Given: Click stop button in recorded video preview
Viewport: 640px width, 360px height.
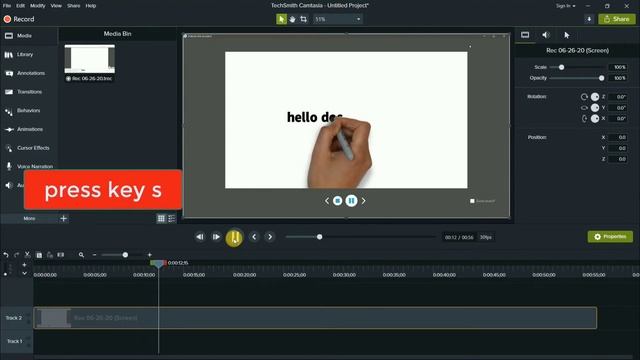Looking at the screenshot, I should [x=338, y=201].
